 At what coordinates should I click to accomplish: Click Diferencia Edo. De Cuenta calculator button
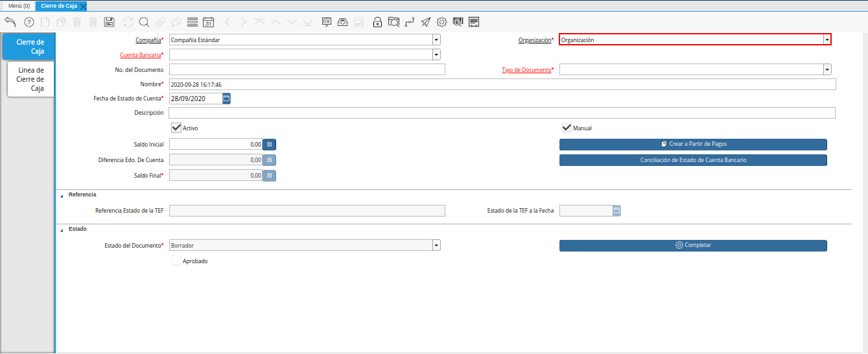269,159
